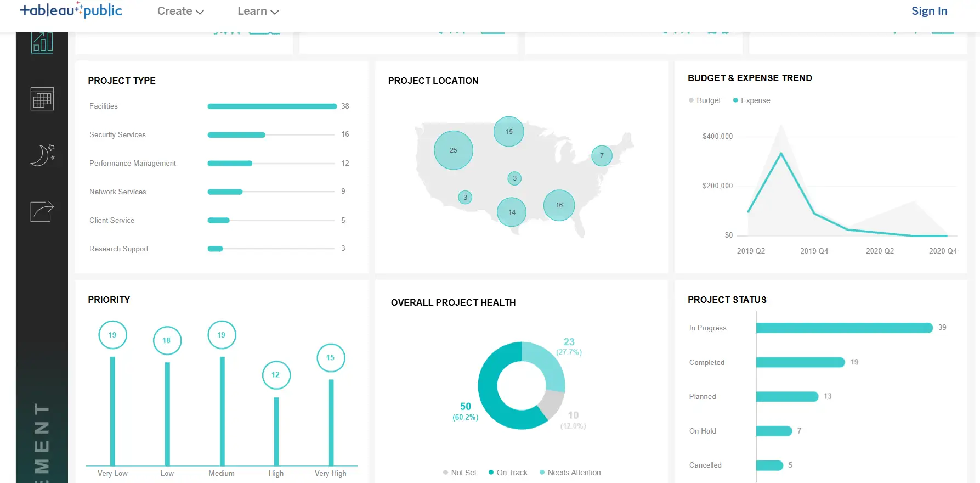
Task: Click the Not Set legend item
Action: (x=460, y=473)
